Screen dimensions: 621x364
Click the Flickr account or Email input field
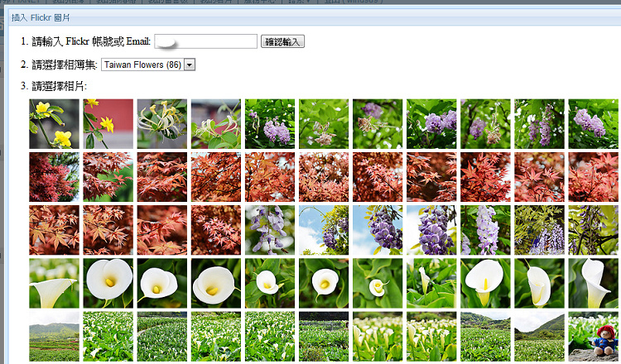205,41
